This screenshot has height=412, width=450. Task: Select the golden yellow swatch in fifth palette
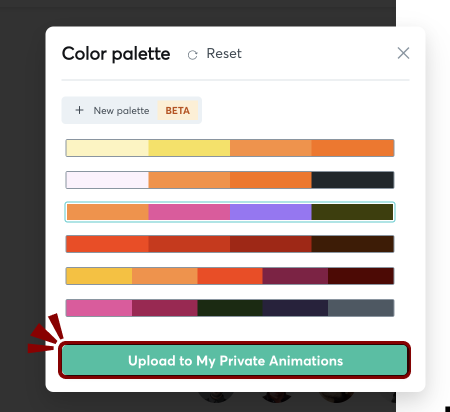pyautogui.click(x=99, y=276)
